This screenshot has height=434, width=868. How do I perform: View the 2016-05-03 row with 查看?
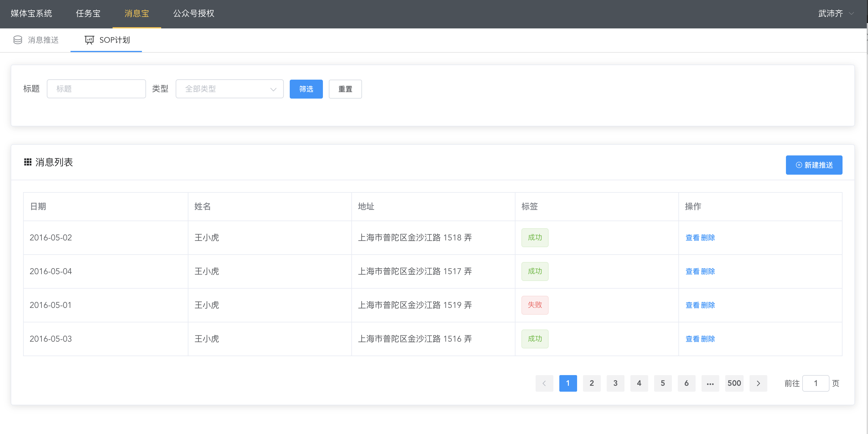pos(692,339)
